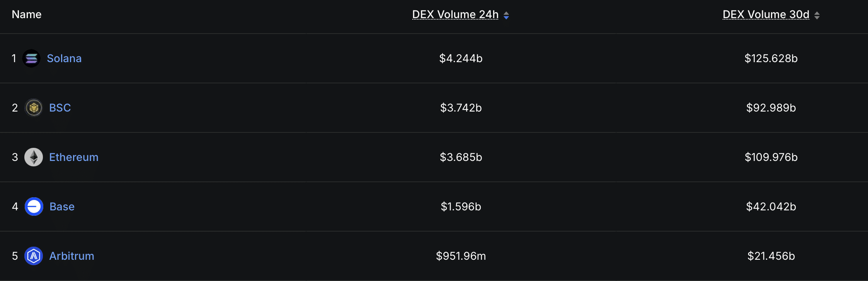The image size is (868, 281).
Task: Click Ethereum's 30d volume $109.976b
Action: [x=771, y=157]
